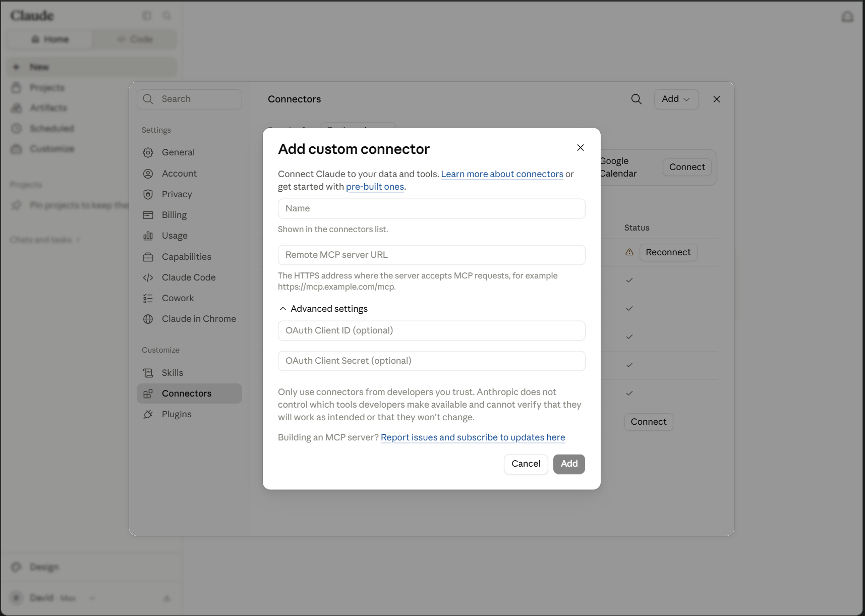865x616 pixels.
Task: Open Claude in Chrome settings
Action: [x=189, y=319]
